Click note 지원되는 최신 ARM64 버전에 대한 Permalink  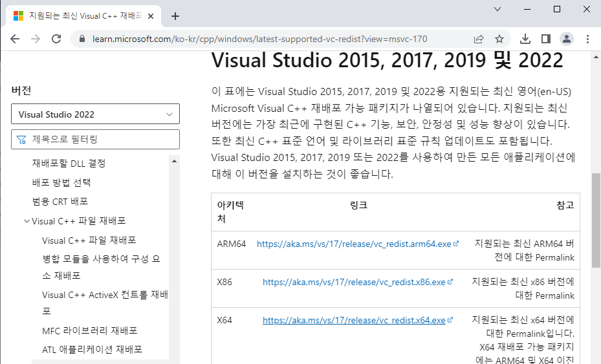(x=525, y=251)
